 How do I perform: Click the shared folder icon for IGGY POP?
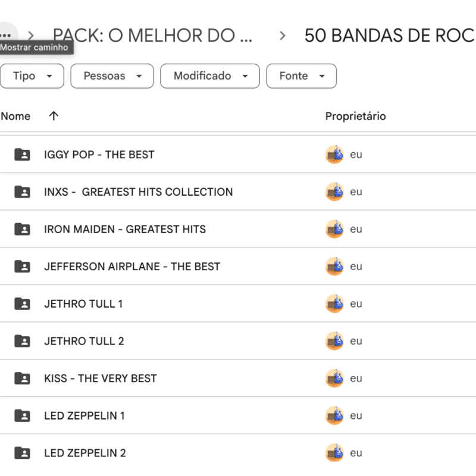pyautogui.click(x=22, y=155)
